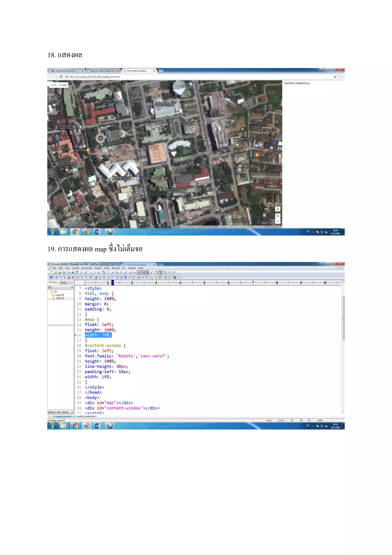This screenshot has width=392, height=555.
Task: Click Replace icon next to Find in EditPlus
Action: 117,273
